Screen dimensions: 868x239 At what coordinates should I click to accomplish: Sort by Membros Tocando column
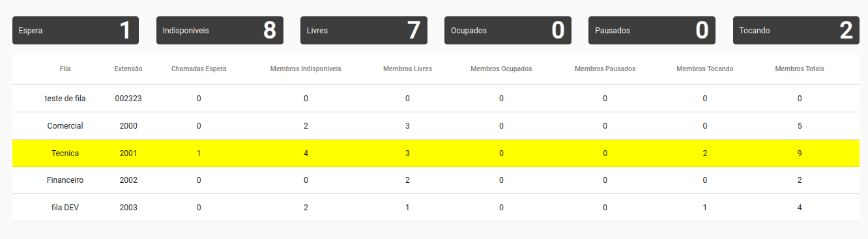pos(705,69)
